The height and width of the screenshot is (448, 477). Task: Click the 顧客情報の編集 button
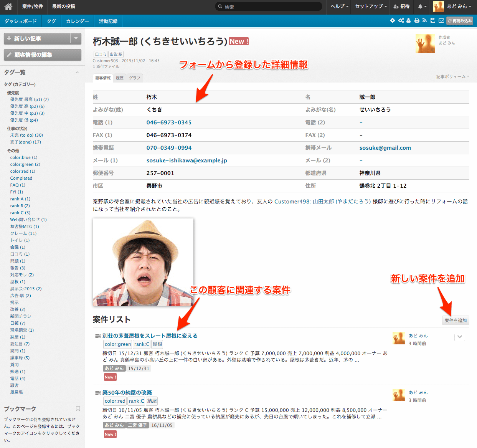[x=43, y=55]
